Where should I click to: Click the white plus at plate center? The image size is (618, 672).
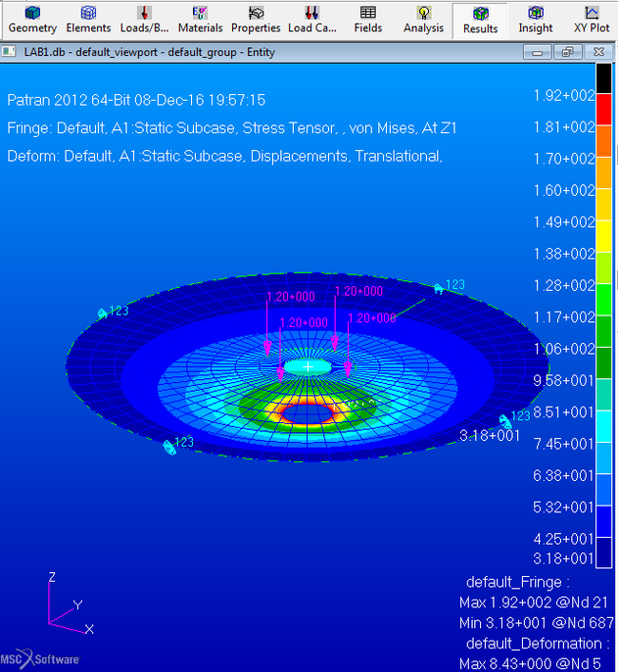308,366
